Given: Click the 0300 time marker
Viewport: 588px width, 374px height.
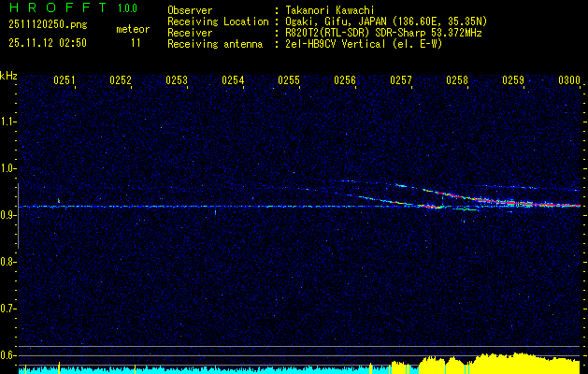Looking at the screenshot, I should tap(569, 81).
